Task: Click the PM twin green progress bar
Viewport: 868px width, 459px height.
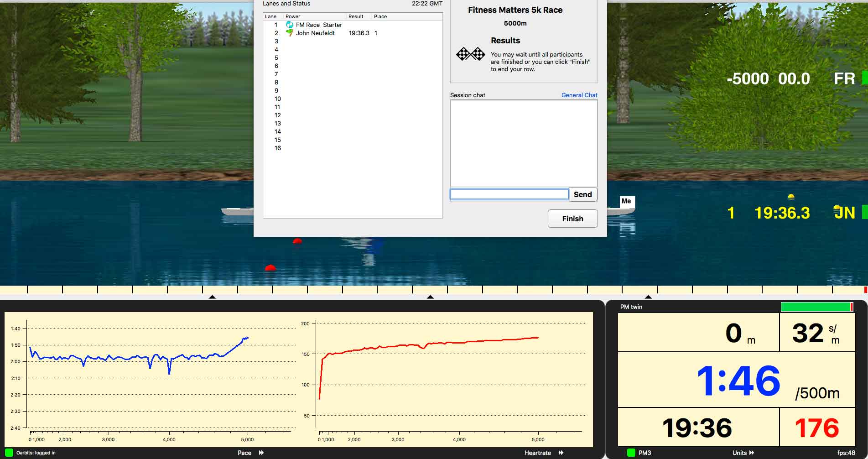Action: click(816, 307)
